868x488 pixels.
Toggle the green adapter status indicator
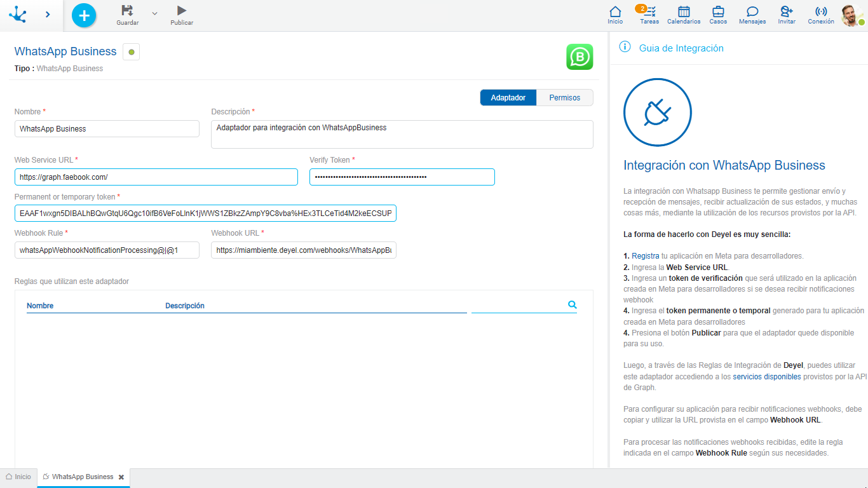click(x=131, y=52)
